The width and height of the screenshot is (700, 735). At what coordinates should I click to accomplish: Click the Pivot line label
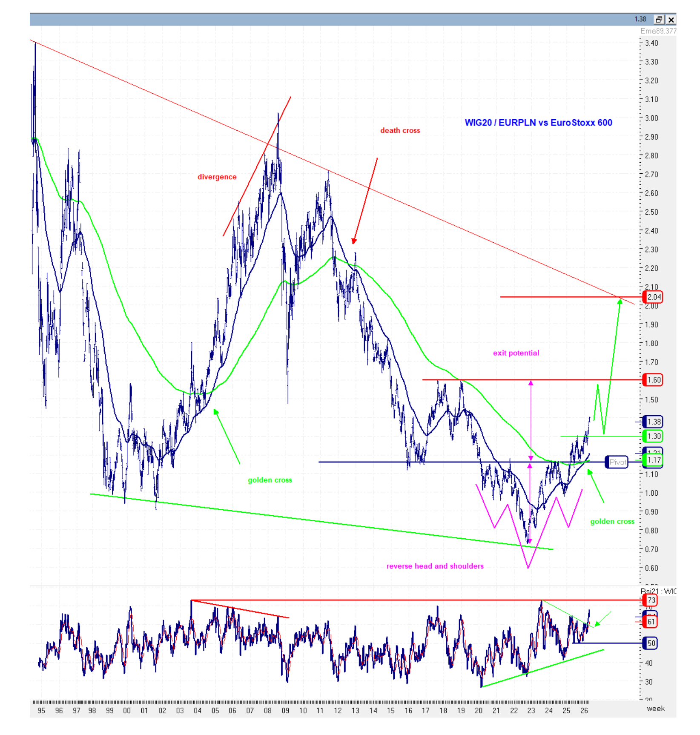click(x=617, y=462)
